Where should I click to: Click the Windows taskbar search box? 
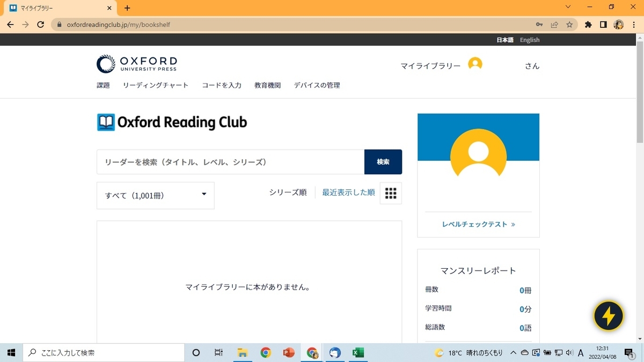[x=104, y=352]
